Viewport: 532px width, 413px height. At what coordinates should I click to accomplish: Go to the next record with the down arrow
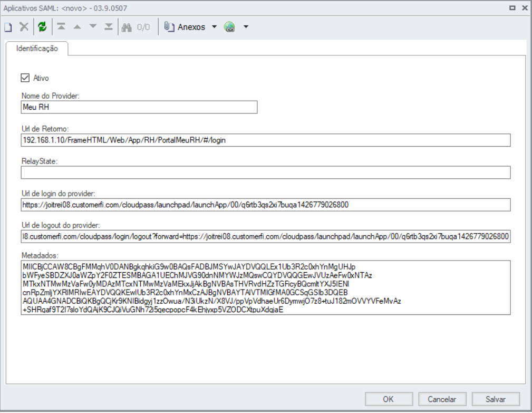[93, 27]
